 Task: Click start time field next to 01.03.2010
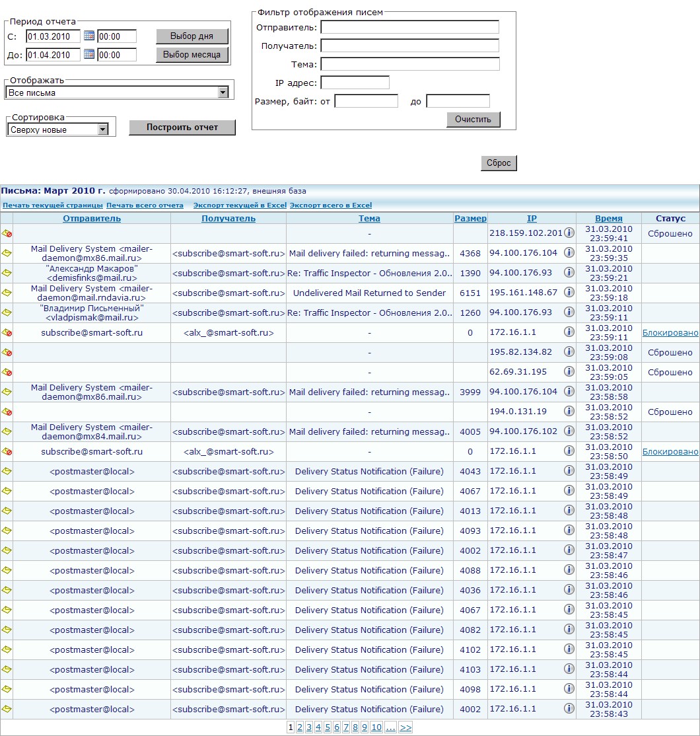117,36
